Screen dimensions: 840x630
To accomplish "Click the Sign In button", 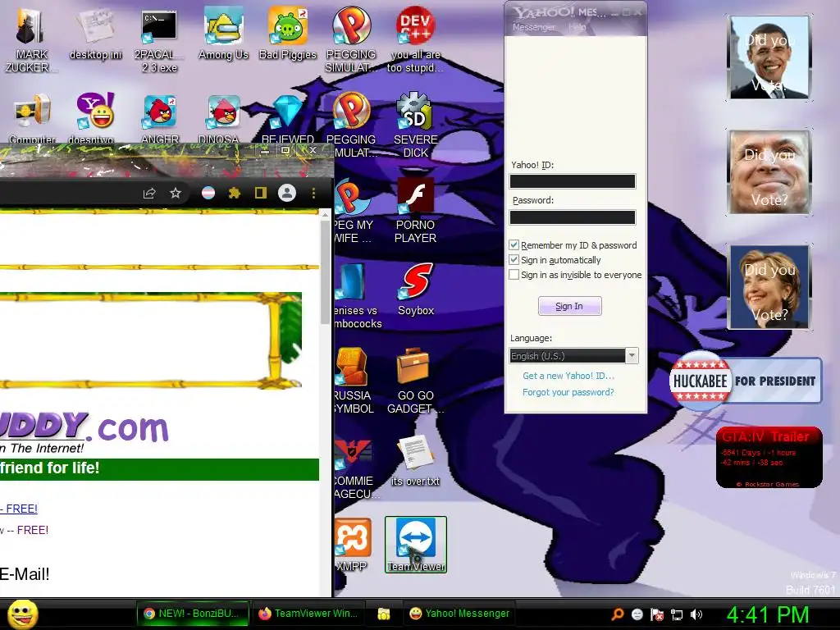I will 569,306.
